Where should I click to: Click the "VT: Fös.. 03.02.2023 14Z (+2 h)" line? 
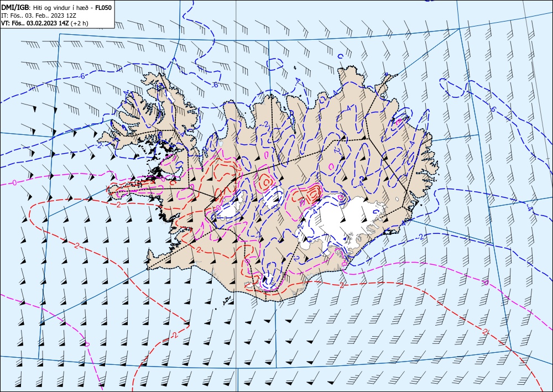click(x=45, y=24)
